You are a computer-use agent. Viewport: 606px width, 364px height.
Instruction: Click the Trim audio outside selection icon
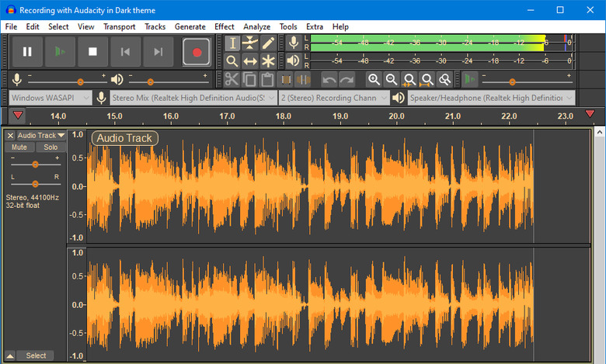coord(286,79)
